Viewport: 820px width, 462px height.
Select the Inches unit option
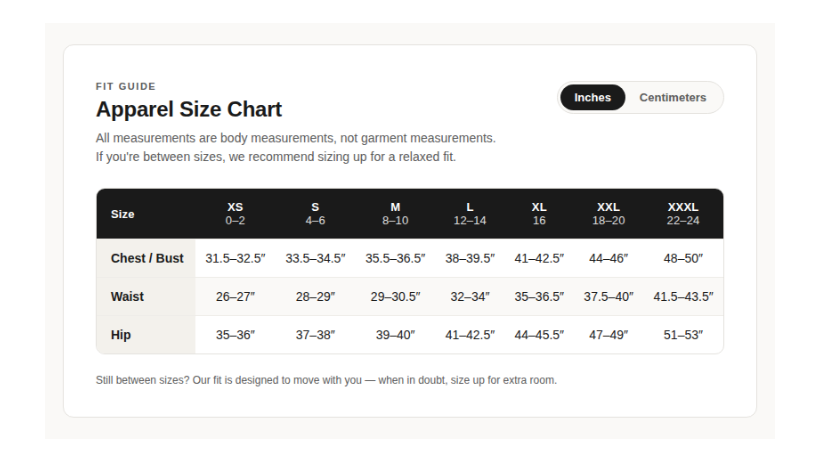593,98
